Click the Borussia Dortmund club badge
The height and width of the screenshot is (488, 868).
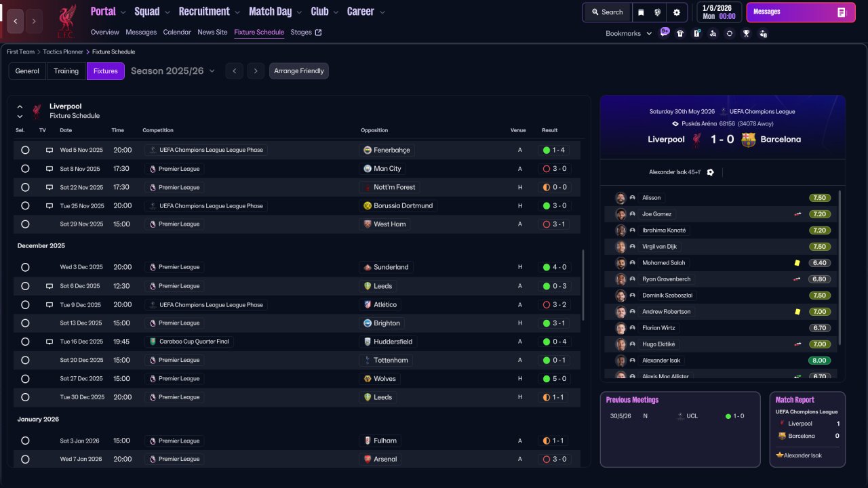368,205
